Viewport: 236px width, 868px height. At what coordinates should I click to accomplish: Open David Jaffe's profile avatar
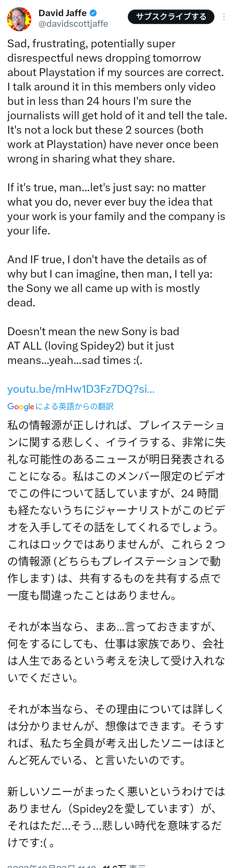[x=19, y=19]
